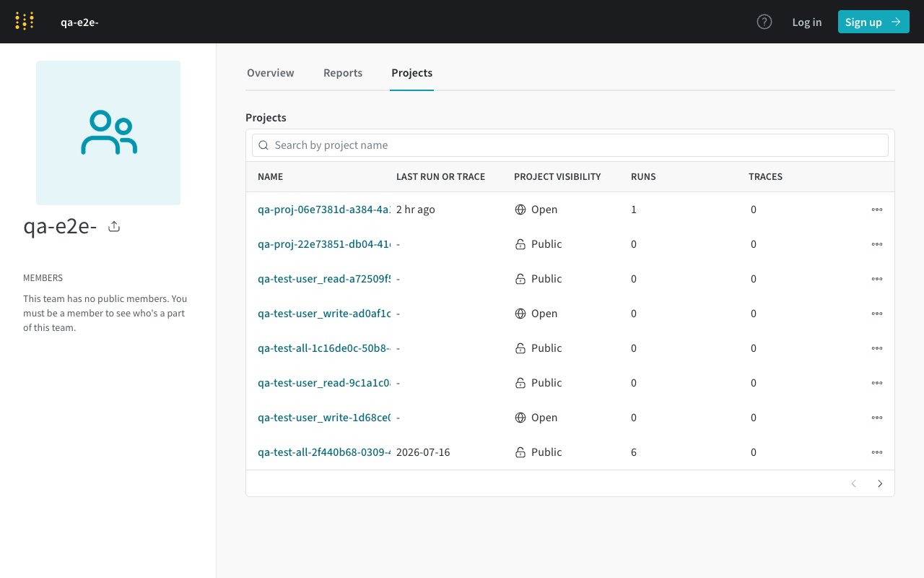The width and height of the screenshot is (924, 578).
Task: Click the MEMBERS section label
Action: click(x=43, y=278)
